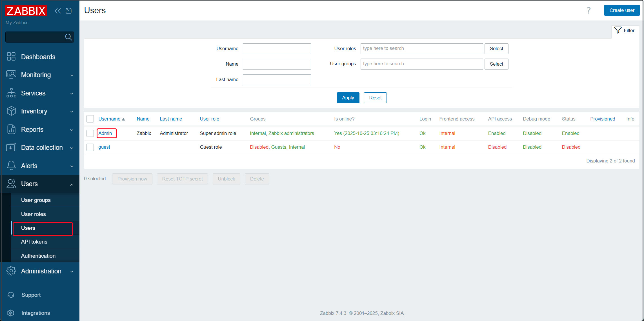Collapse the sidebar using double-chevron icon
The image size is (644, 321).
point(58,11)
